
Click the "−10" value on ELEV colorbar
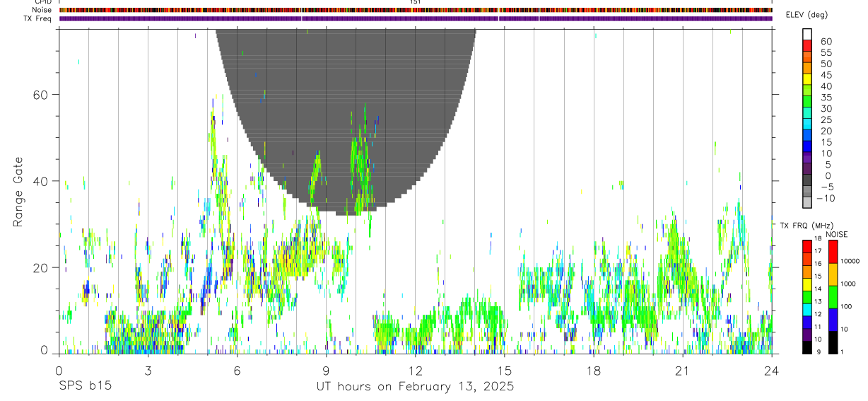click(x=826, y=198)
